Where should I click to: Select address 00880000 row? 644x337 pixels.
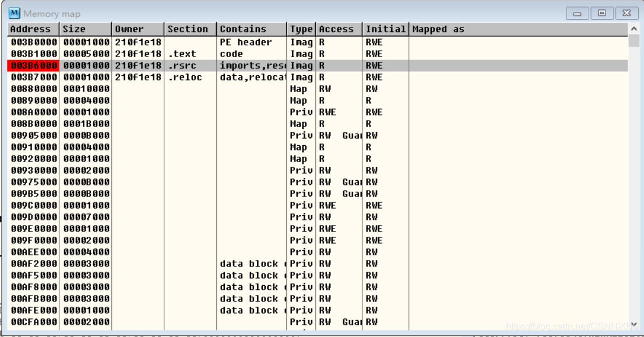(318, 89)
